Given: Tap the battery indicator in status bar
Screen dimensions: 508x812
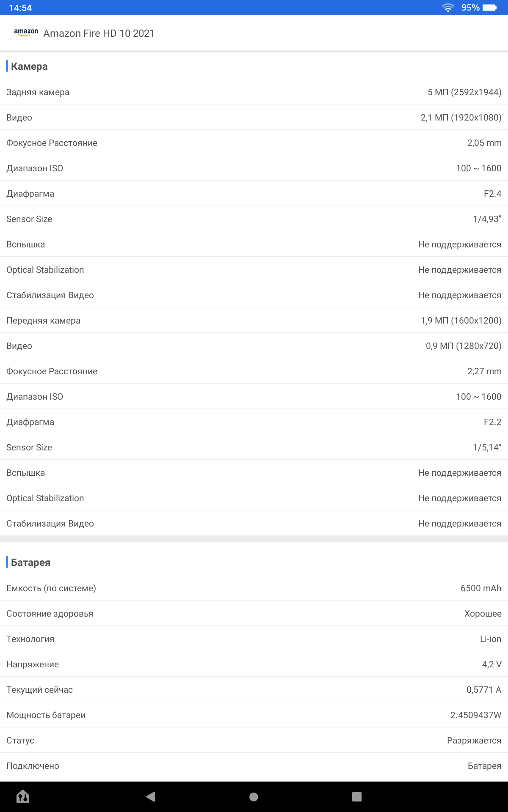Looking at the screenshot, I should click(x=489, y=8).
